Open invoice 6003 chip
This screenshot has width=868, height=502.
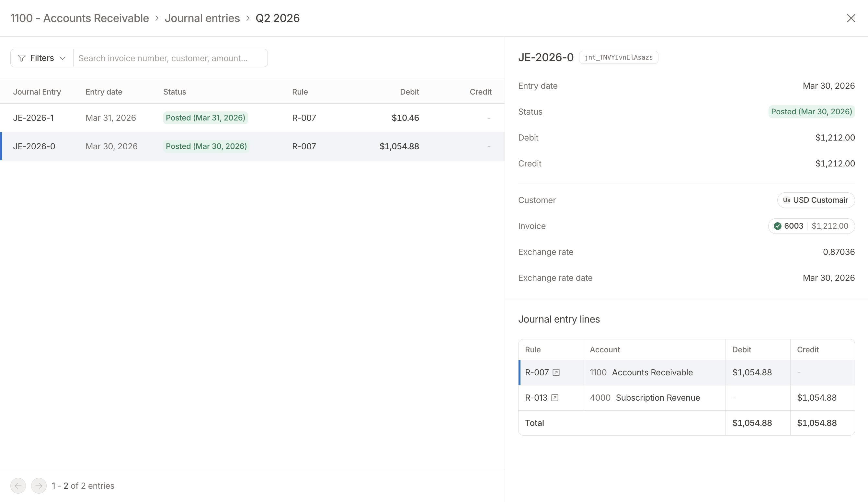811,226
